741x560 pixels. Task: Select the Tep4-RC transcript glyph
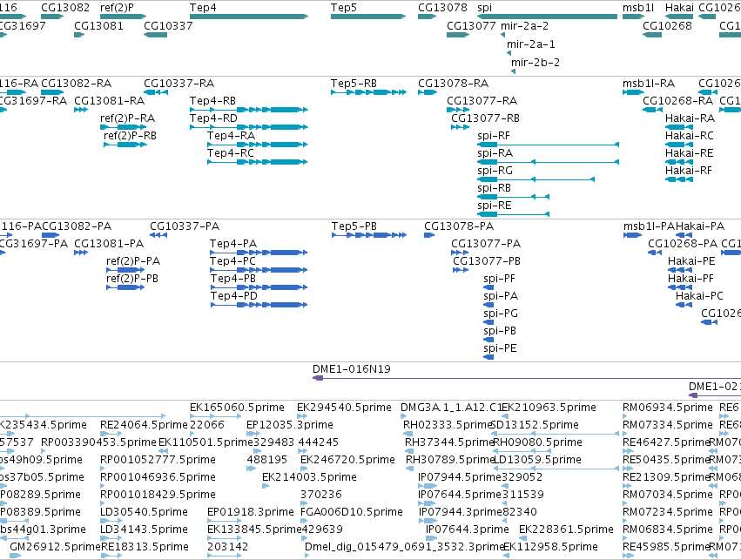(258, 162)
